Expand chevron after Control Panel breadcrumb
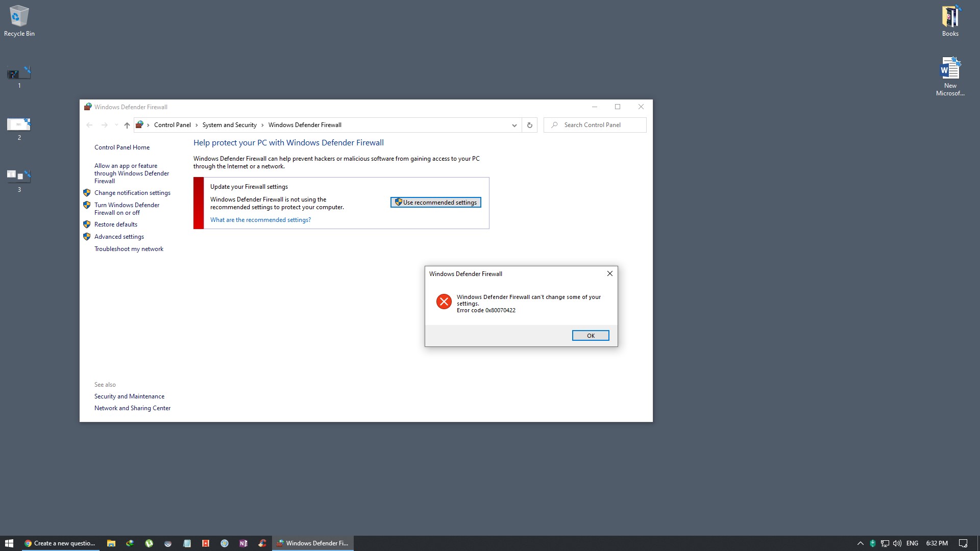 click(197, 125)
